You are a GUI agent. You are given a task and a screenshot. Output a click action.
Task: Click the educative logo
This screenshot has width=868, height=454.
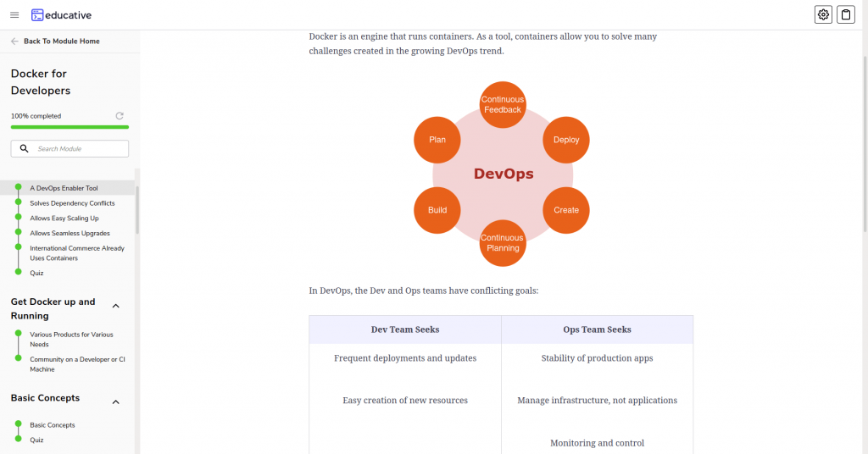(x=61, y=15)
